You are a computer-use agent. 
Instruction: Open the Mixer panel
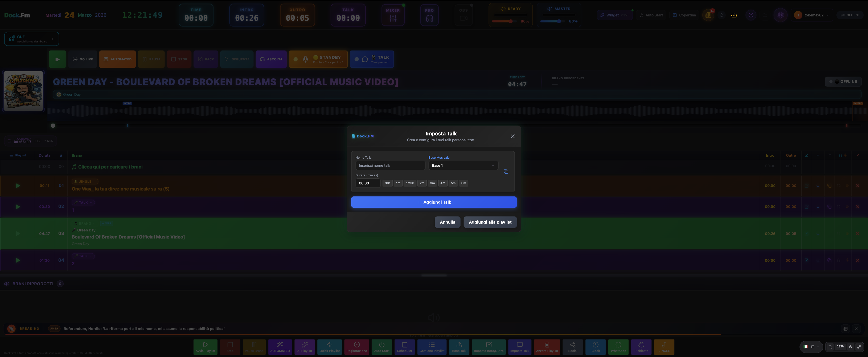393,15
